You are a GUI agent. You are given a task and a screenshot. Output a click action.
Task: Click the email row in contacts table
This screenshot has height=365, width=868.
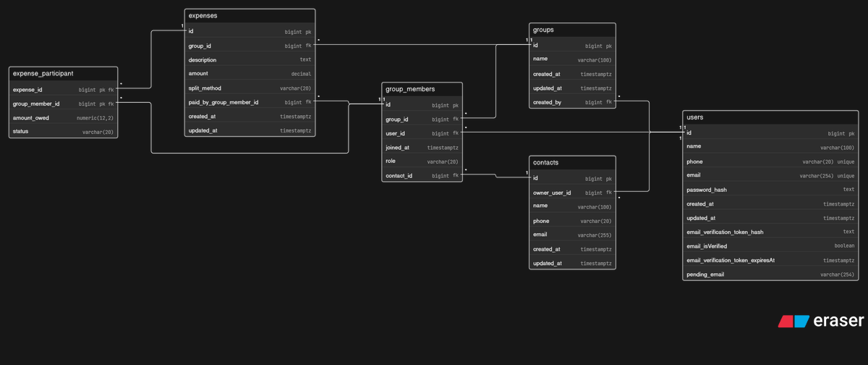tap(572, 235)
